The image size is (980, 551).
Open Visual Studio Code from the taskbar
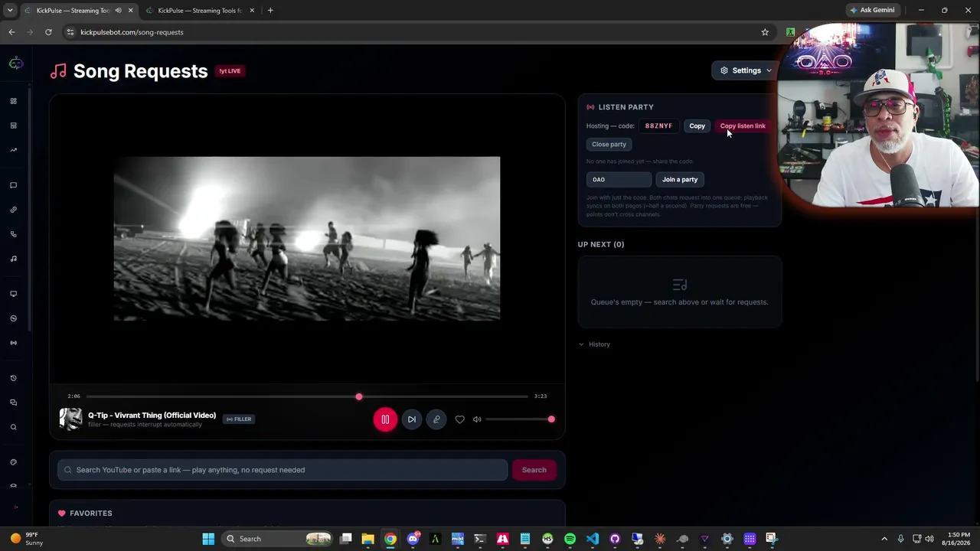[593, 539]
